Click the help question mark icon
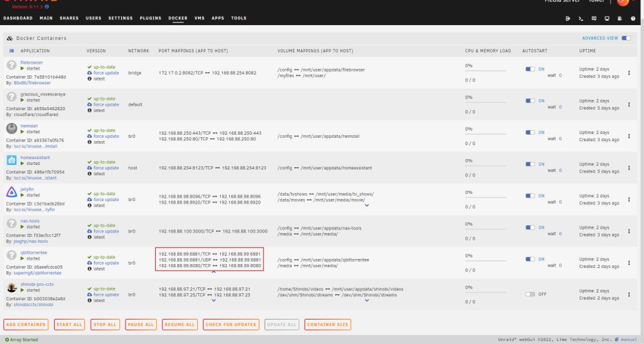Screen dimensions: 644x344 633,19
